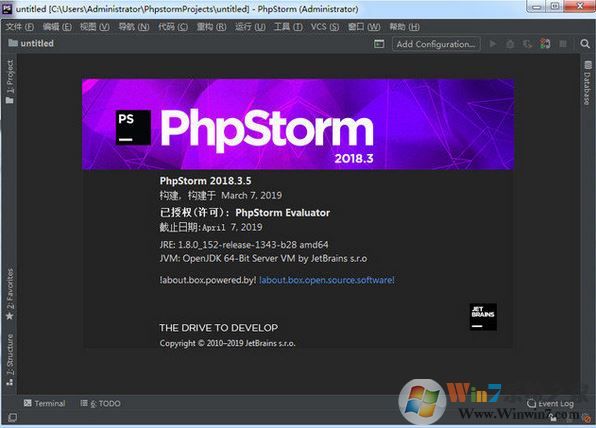Click the Run with Coverage icon
Image resolution: width=596 pixels, height=428 pixels.
tap(527, 44)
